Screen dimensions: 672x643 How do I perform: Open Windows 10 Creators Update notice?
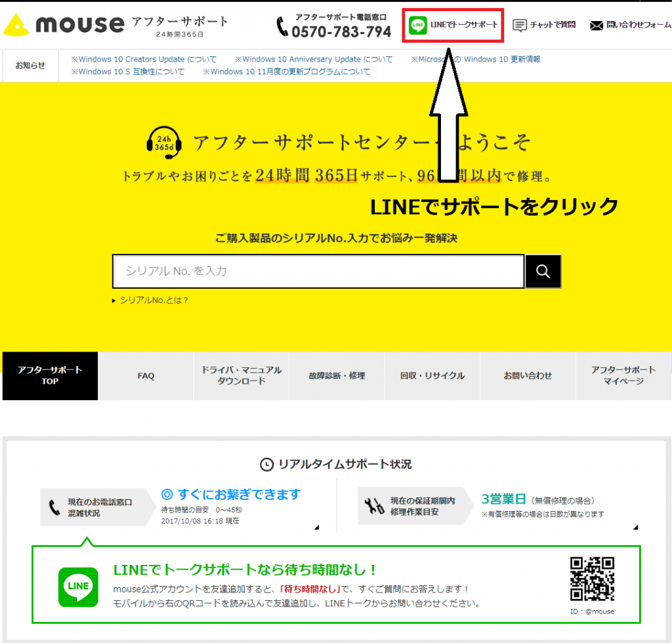tap(144, 59)
